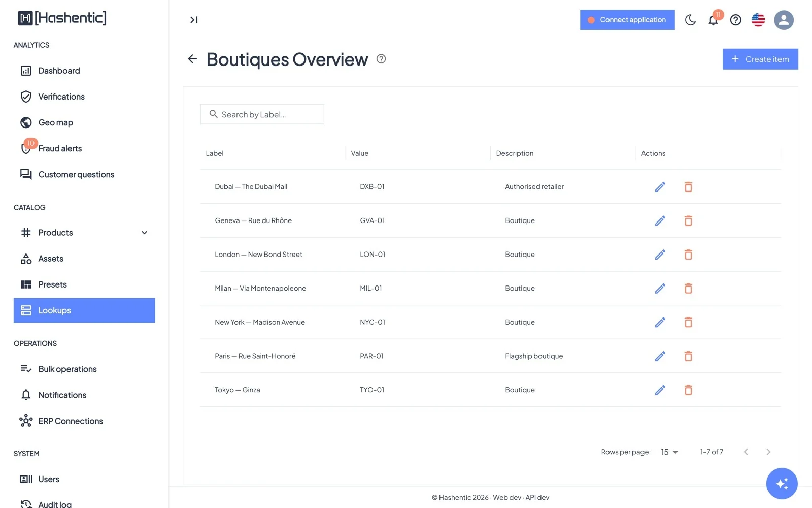
Task: Sort by the Label column header
Action: (215, 153)
